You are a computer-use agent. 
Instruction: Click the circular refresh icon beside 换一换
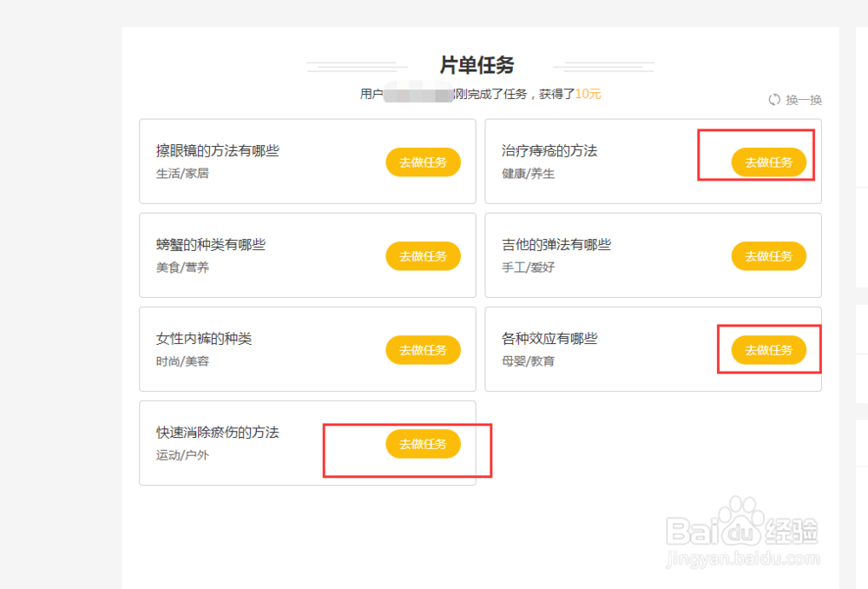775,100
